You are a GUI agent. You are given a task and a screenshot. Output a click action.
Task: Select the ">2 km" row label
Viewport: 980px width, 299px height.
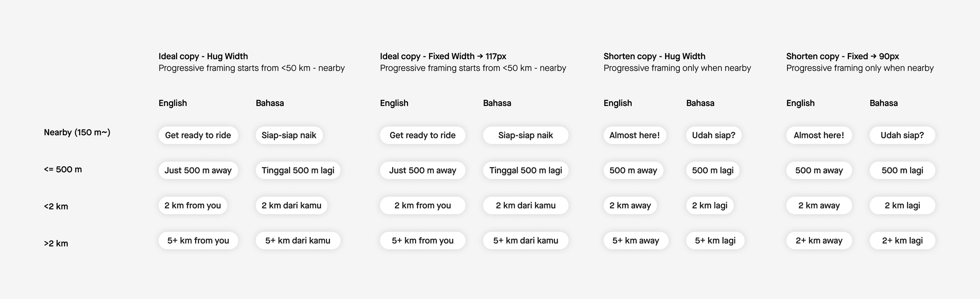[56, 243]
